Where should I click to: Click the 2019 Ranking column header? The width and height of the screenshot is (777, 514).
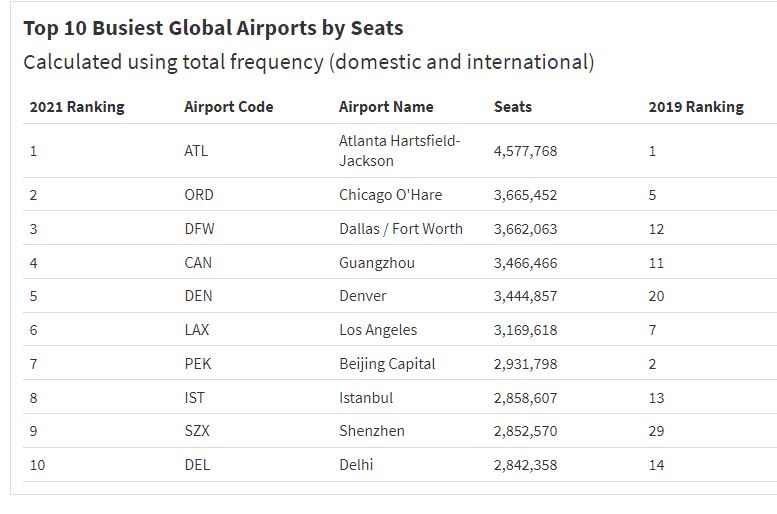[x=696, y=107]
